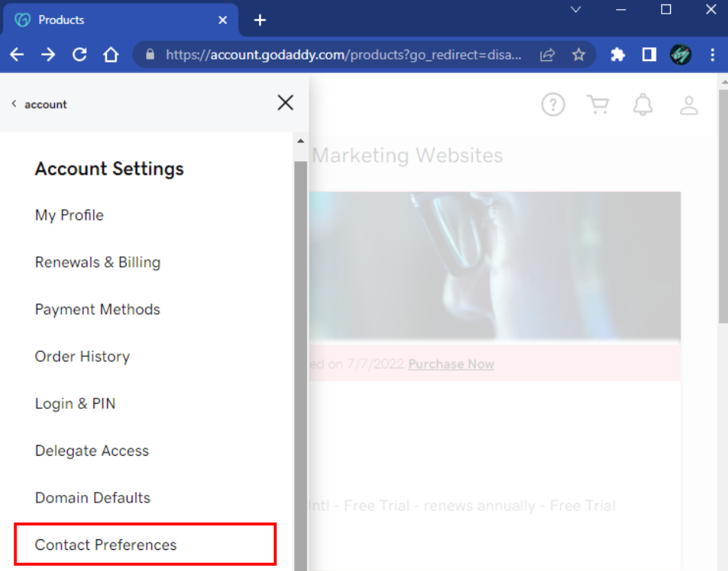Open the shopping cart
The width and height of the screenshot is (728, 571).
[x=598, y=105]
